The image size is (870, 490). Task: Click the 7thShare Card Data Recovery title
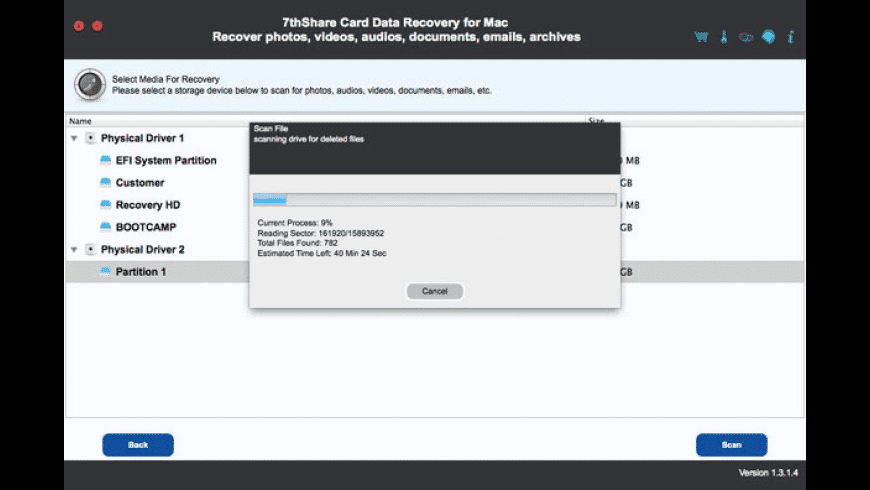pyautogui.click(x=396, y=23)
